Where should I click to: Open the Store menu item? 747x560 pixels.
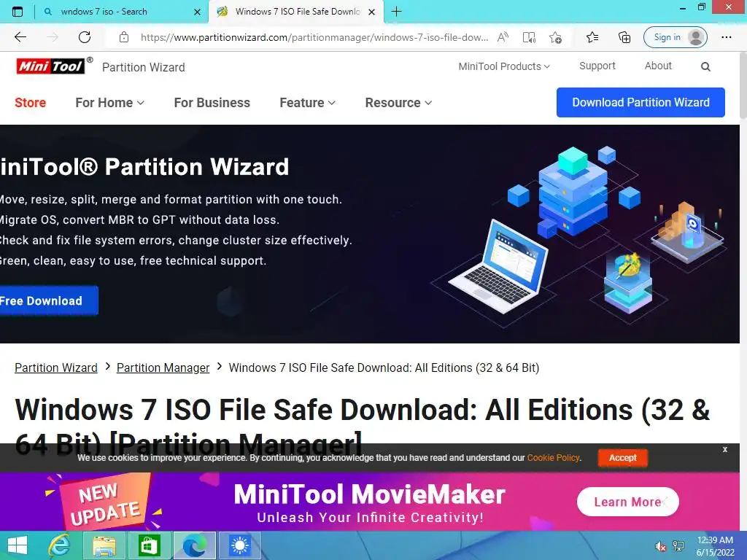tap(30, 103)
